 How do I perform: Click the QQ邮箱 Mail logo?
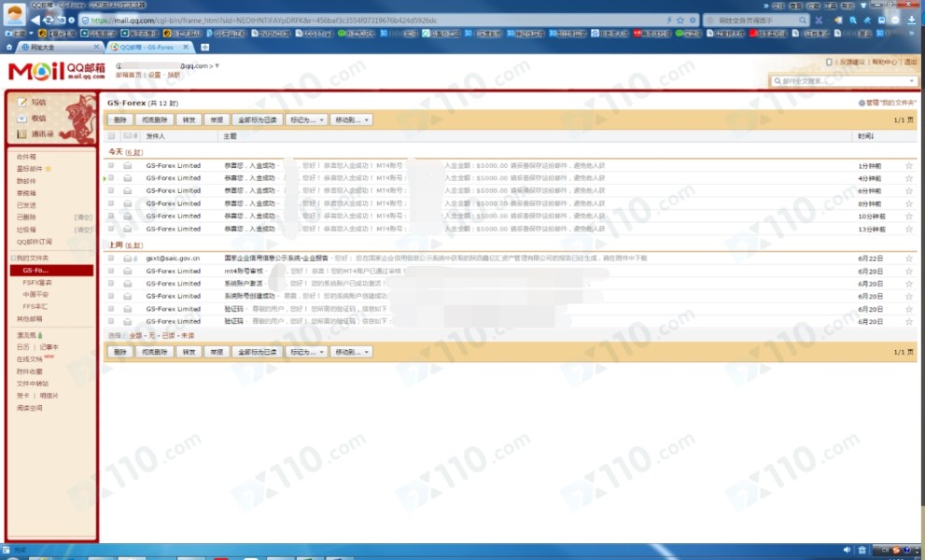pos(57,72)
